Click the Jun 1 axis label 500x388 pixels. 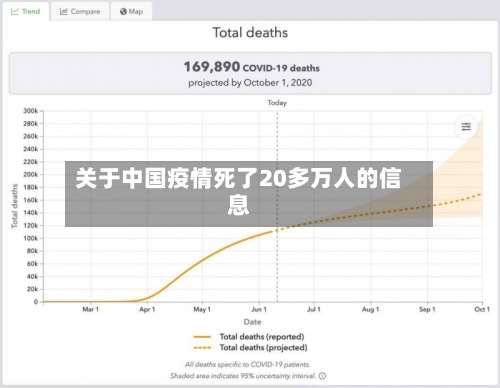259,309
